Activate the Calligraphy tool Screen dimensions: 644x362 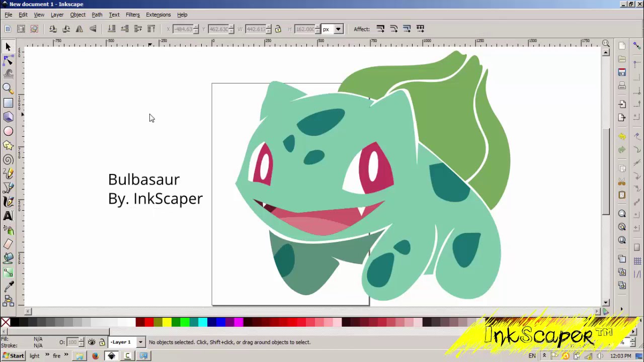[x=8, y=201]
